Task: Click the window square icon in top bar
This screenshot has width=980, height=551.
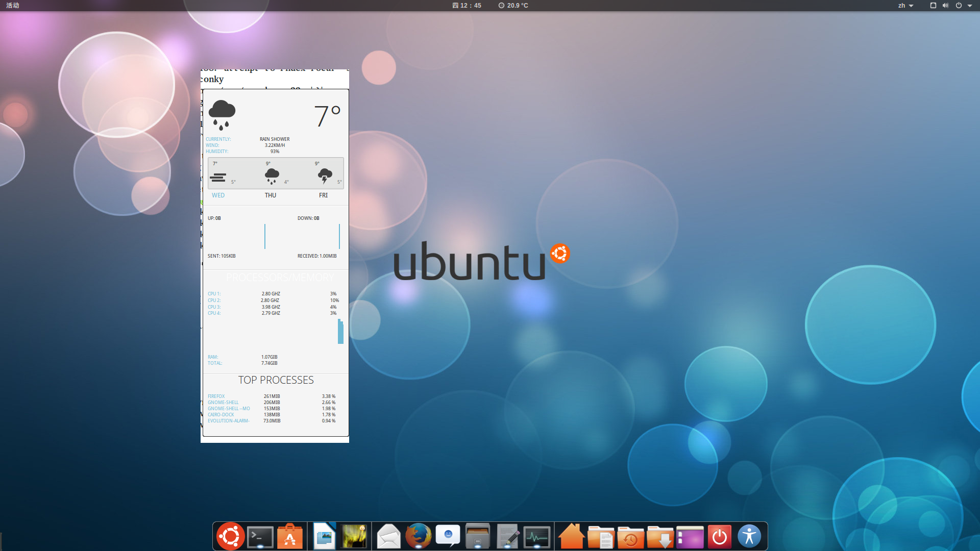Action: 933,6
